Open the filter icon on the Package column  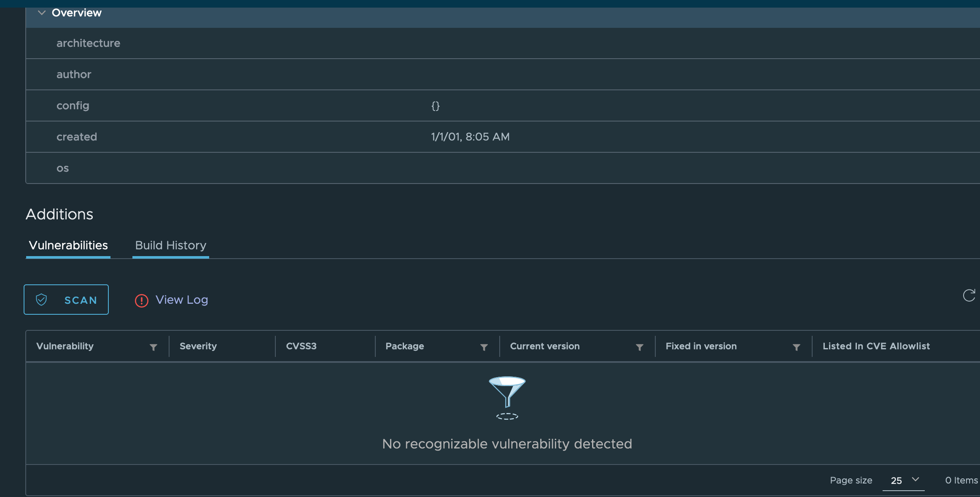(484, 347)
